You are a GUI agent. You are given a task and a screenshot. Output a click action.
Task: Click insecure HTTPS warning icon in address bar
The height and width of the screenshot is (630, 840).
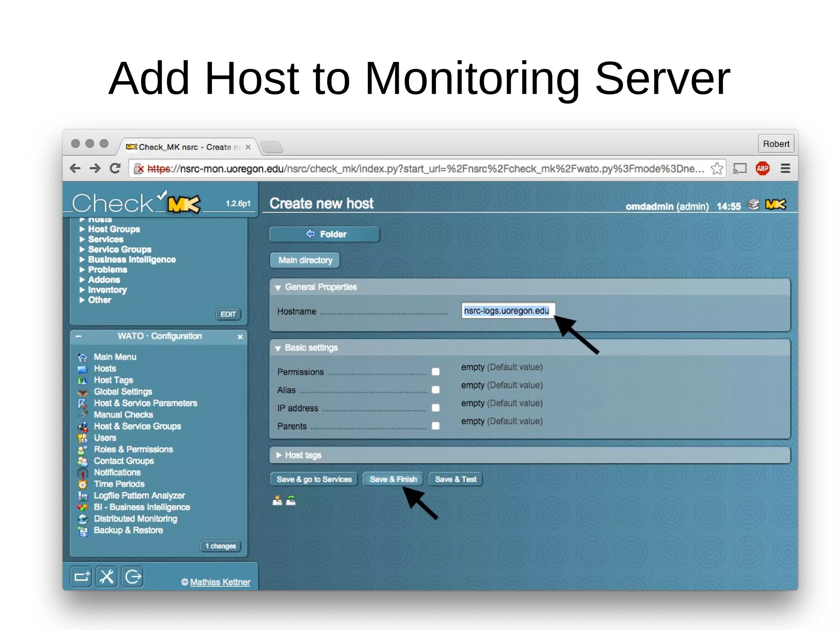[x=139, y=169]
